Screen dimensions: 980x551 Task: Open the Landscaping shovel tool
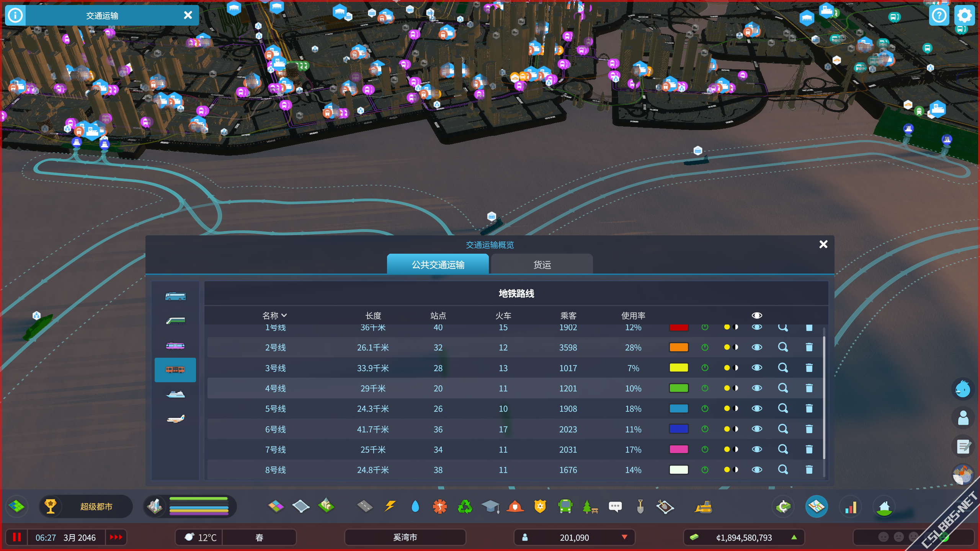[x=640, y=507]
